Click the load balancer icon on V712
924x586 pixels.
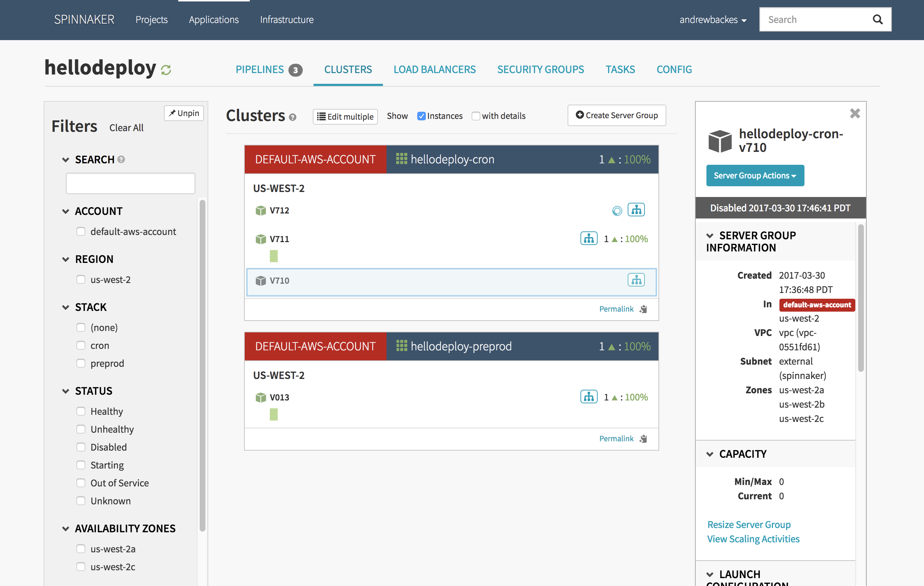coord(636,210)
